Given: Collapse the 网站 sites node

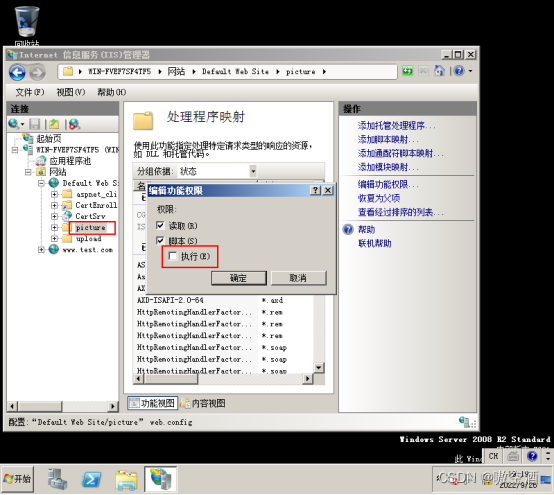Looking at the screenshot, I should (28, 172).
